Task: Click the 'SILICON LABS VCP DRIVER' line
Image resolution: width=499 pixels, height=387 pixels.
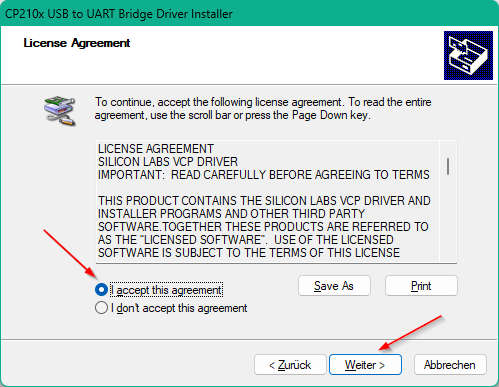Action: pos(168,162)
